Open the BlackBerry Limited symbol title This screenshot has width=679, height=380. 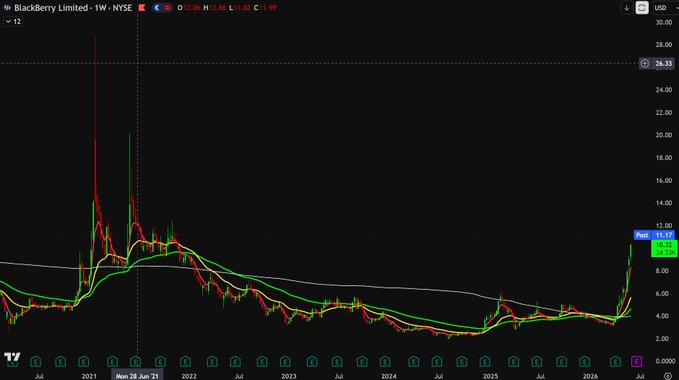tap(73, 8)
